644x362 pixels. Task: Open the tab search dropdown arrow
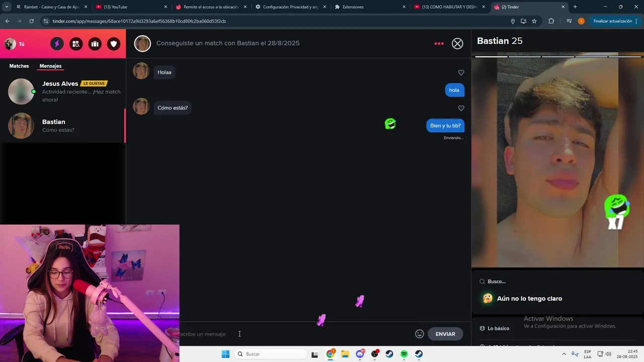[6, 7]
